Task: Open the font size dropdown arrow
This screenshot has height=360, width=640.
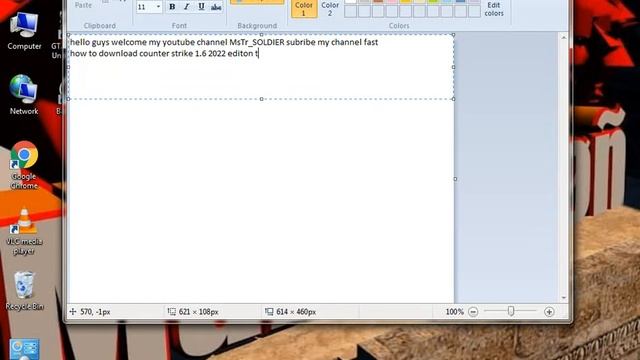Action: point(158,7)
